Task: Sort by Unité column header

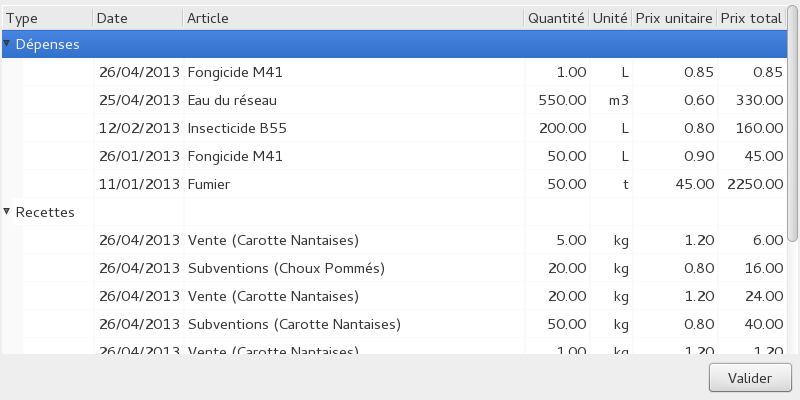Action: pos(610,18)
